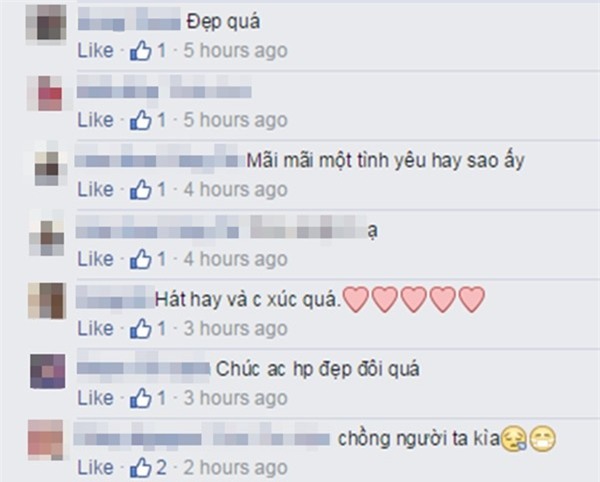Open avatar of 'chồng người ta kìa' commenter
Viewport: 600px width, 482px height.
[x=46, y=440]
